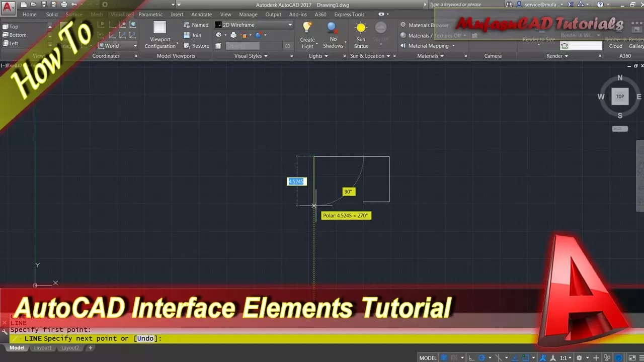Click the Undo arrow in Quick Access toolbar
Image resolution: width=644 pixels, height=362 pixels.
tap(74, 5)
